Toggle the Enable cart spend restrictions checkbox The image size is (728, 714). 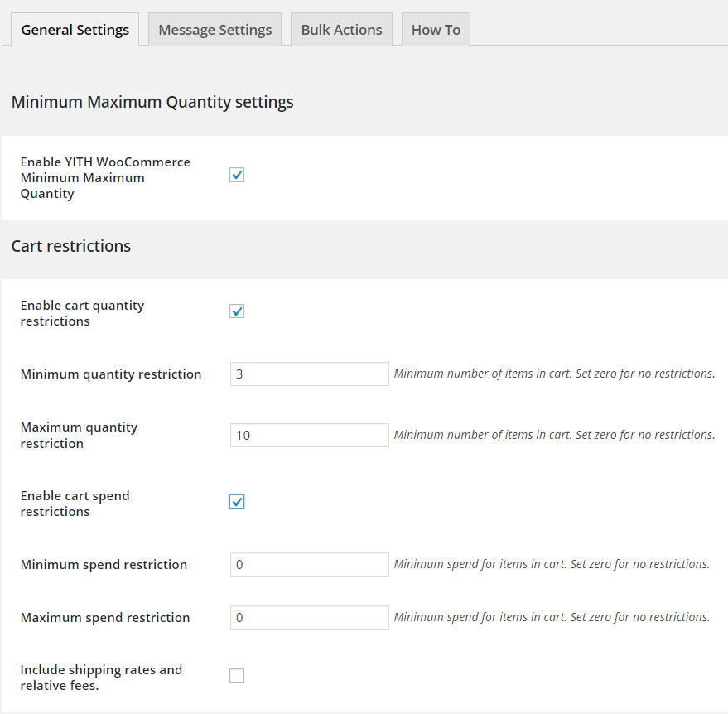(x=237, y=502)
